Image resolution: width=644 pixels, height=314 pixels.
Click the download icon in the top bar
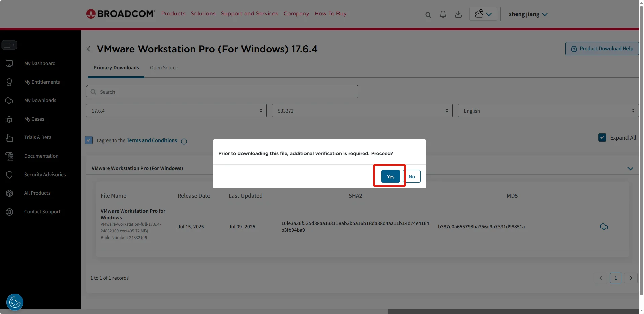coord(458,14)
